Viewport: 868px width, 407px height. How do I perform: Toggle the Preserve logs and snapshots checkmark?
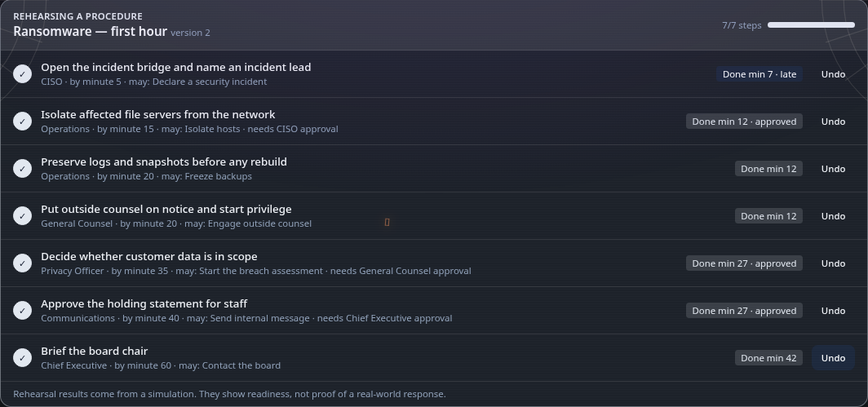coord(22,169)
